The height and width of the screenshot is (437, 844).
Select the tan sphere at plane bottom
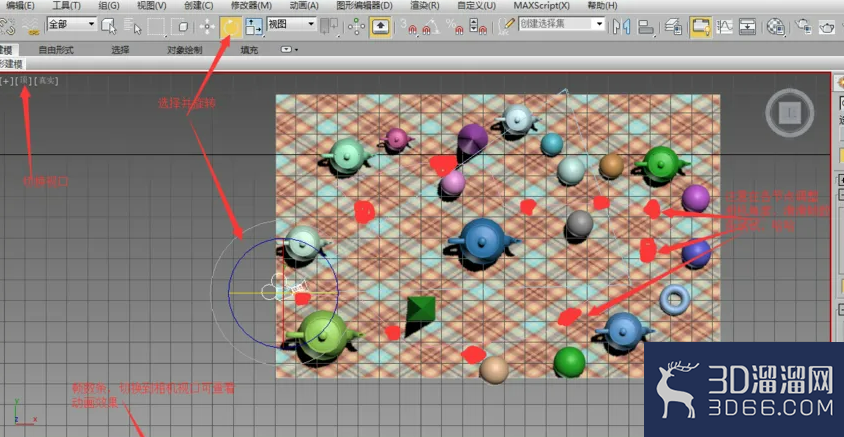[x=494, y=370]
